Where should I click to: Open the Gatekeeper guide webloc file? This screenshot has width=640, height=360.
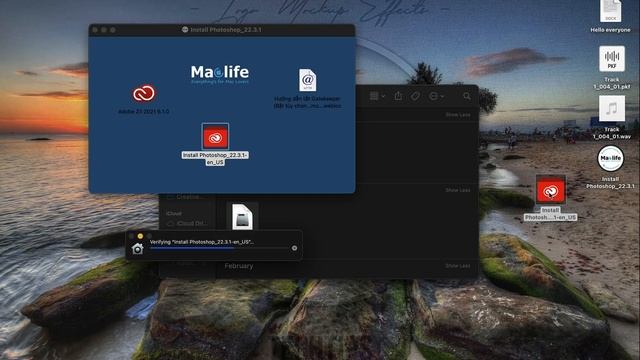307,80
